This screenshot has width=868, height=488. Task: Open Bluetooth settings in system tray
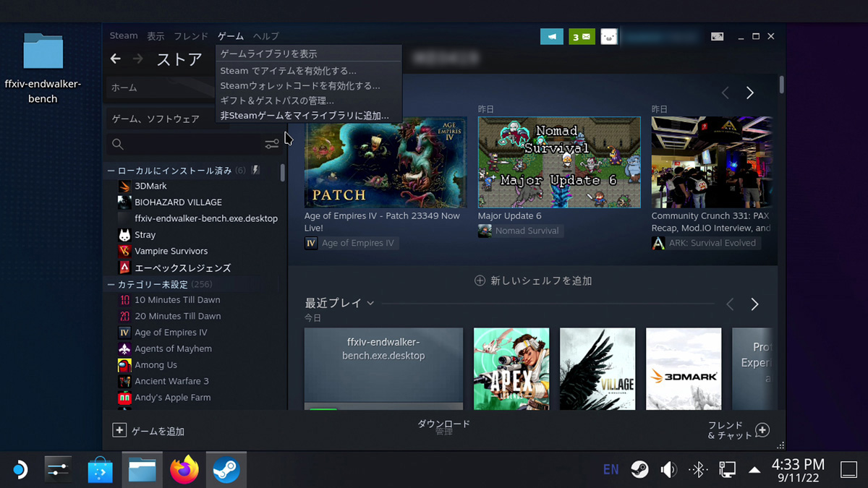coord(697,470)
